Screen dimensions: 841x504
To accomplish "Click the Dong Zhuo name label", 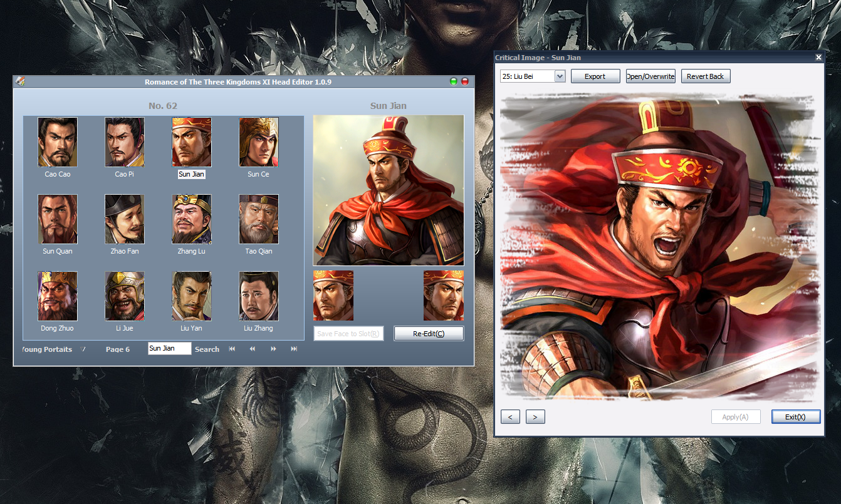I will 58,328.
